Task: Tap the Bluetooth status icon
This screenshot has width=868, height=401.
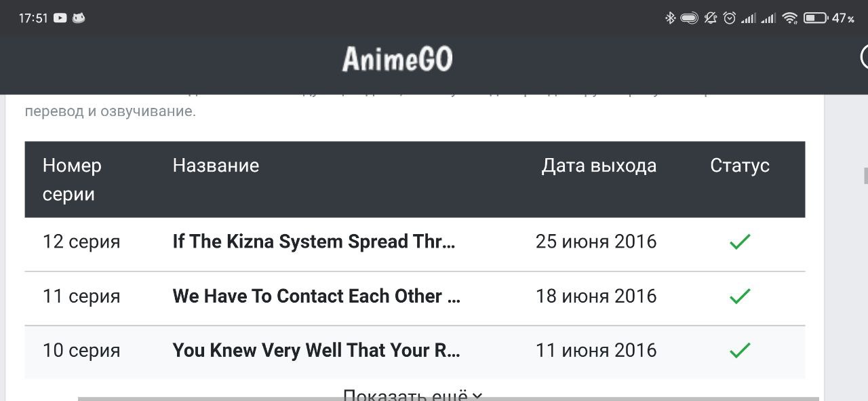Action: pos(670,18)
